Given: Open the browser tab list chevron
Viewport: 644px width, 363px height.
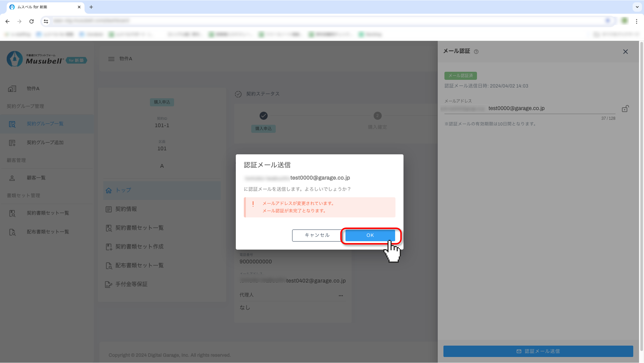Looking at the screenshot, I should point(637,7).
